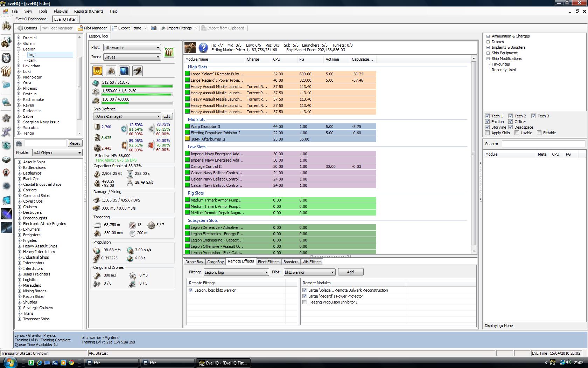588x368 pixels.
Task: Click the grey box item icon in sidebar
Action: click(x=6, y=159)
